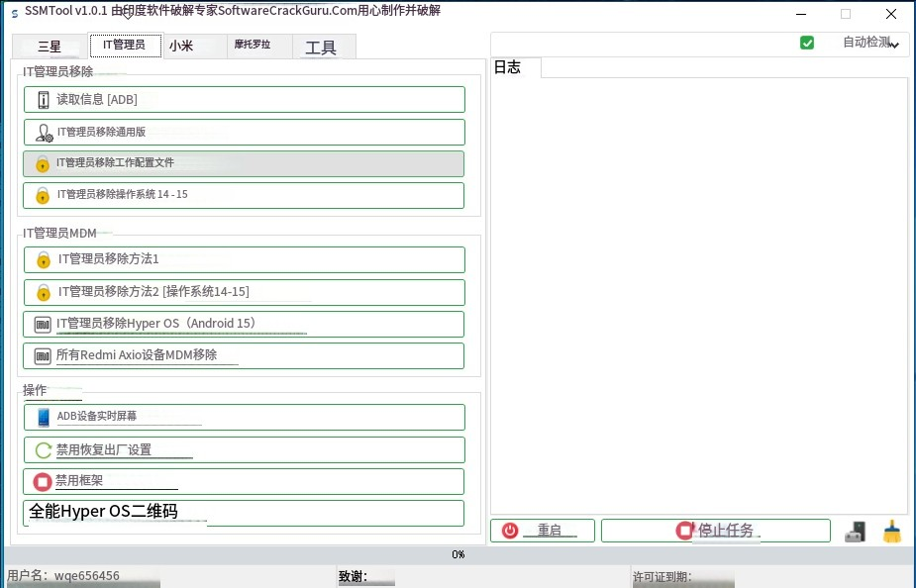This screenshot has height=588, width=916.
Task: Open the 自动检测 dropdown arrow
Action: click(x=894, y=44)
